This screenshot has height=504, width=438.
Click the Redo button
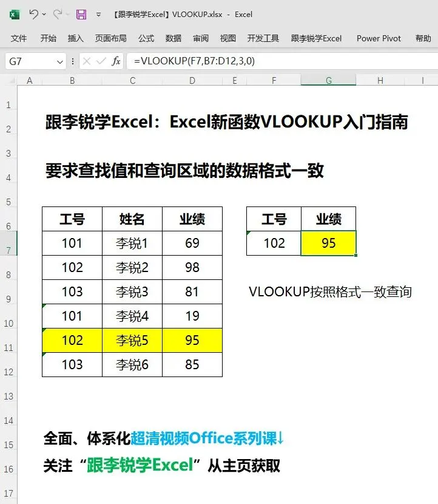(58, 14)
